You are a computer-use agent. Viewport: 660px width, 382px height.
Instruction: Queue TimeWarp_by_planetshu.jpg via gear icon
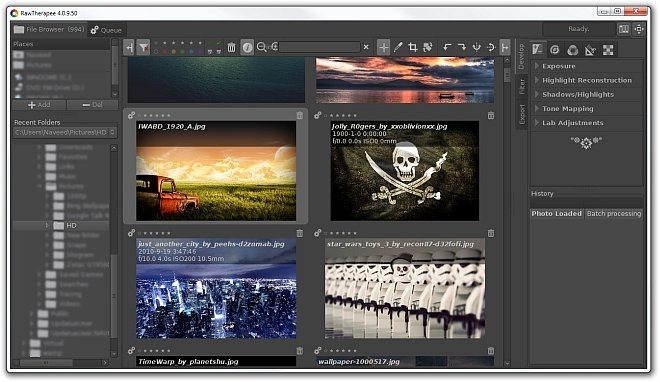pos(131,350)
